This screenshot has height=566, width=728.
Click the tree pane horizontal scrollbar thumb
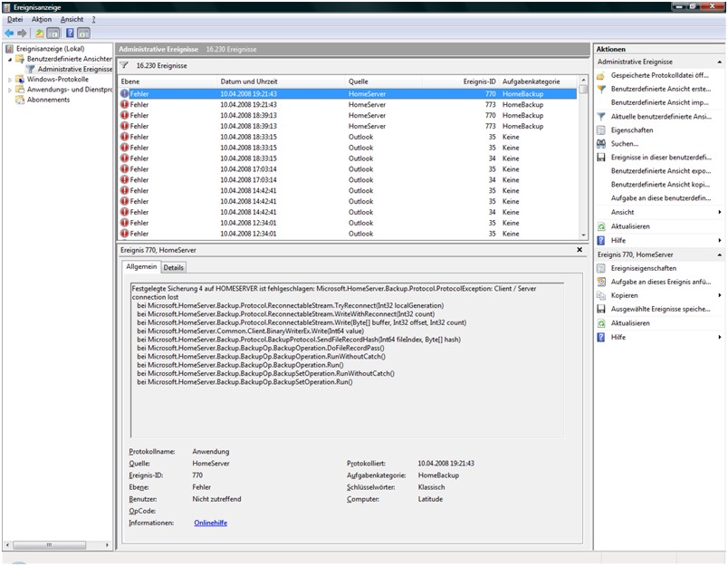pos(49,544)
